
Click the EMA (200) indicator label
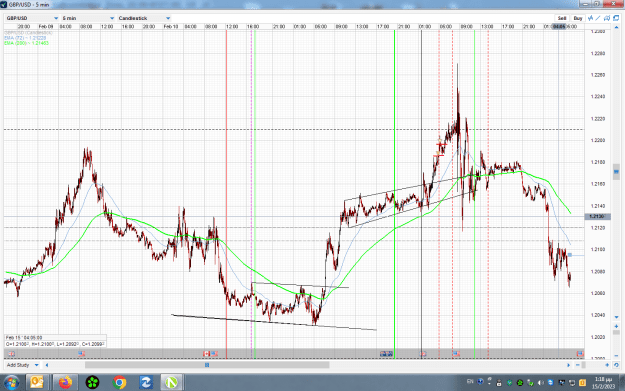27,43
